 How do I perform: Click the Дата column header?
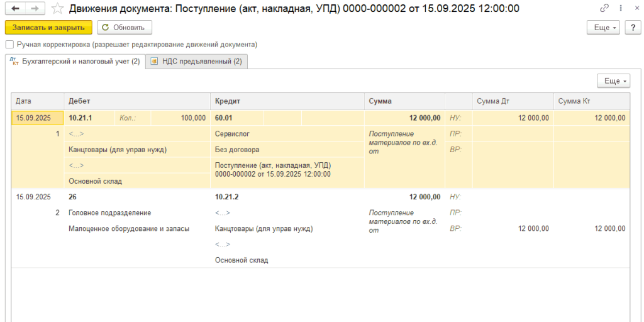[x=38, y=101]
